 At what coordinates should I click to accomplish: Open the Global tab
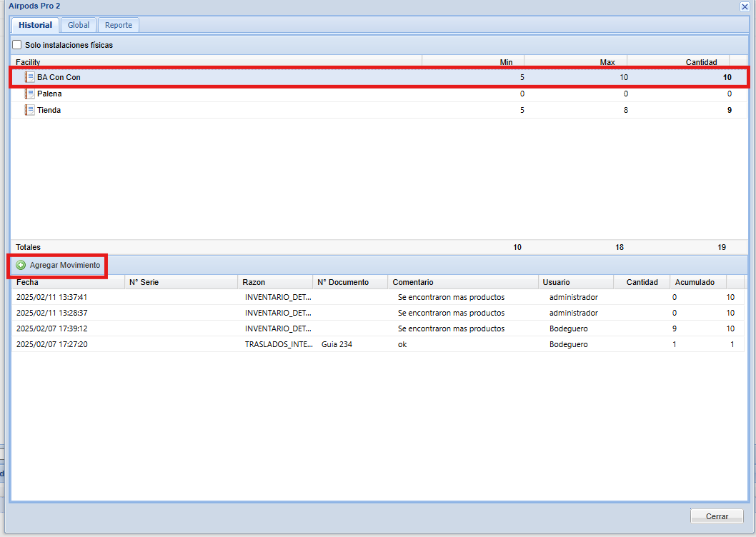pyautogui.click(x=79, y=25)
